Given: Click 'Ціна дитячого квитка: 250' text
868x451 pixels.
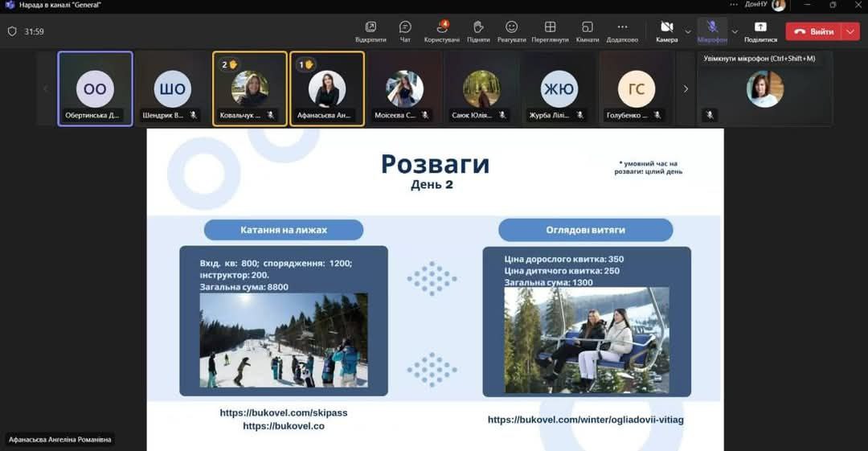Looking at the screenshot, I should pos(562,271).
